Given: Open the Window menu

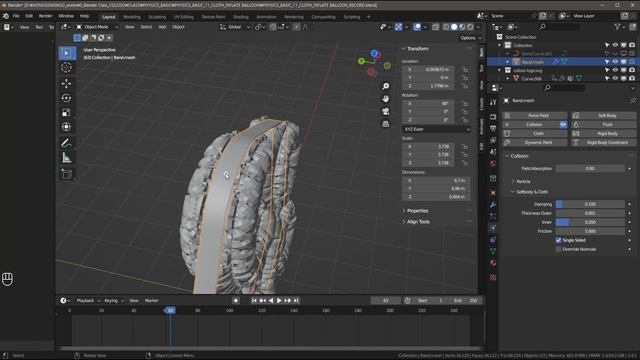Looking at the screenshot, I should [x=66, y=16].
